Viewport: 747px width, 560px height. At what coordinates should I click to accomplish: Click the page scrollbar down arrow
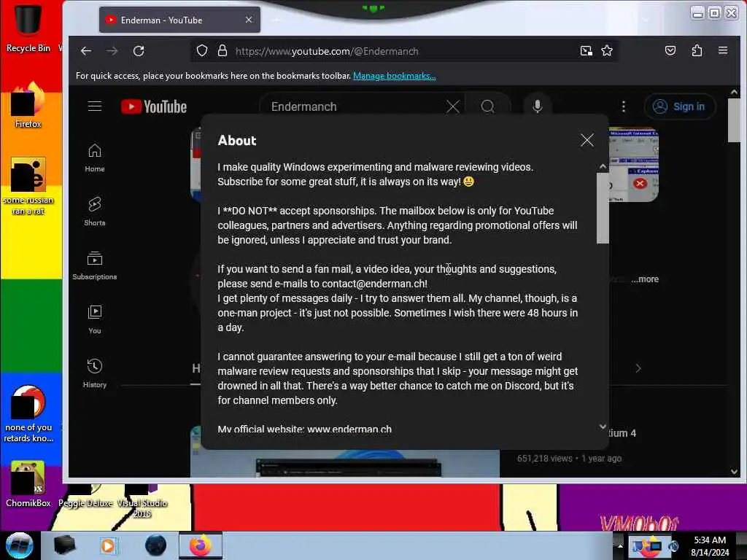[734, 472]
